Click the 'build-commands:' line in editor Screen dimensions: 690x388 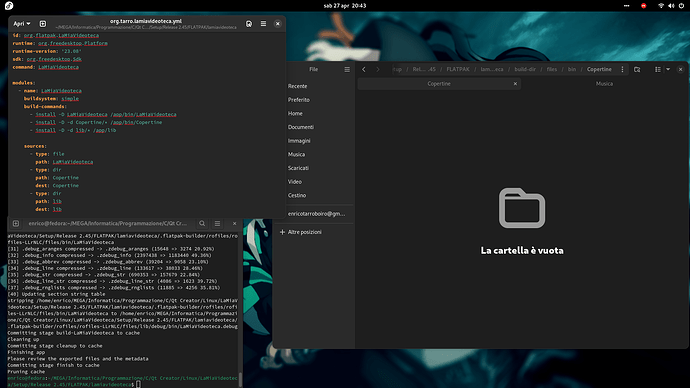45,106
